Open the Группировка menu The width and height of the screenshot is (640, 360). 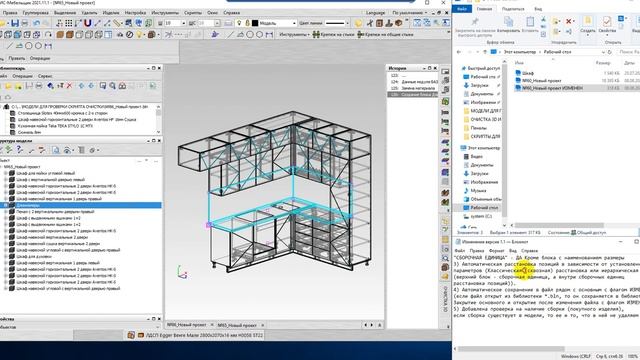click(x=36, y=13)
